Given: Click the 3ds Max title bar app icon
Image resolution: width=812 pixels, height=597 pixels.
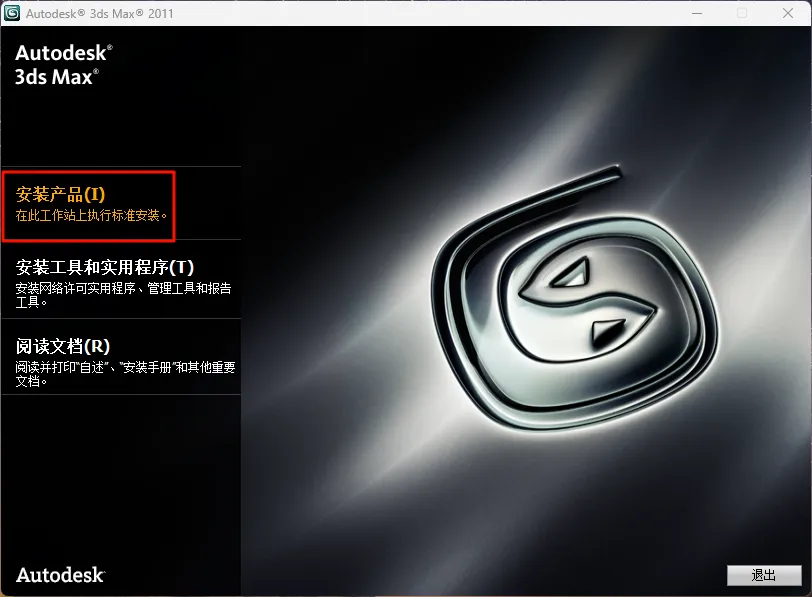Looking at the screenshot, I should pos(11,13).
